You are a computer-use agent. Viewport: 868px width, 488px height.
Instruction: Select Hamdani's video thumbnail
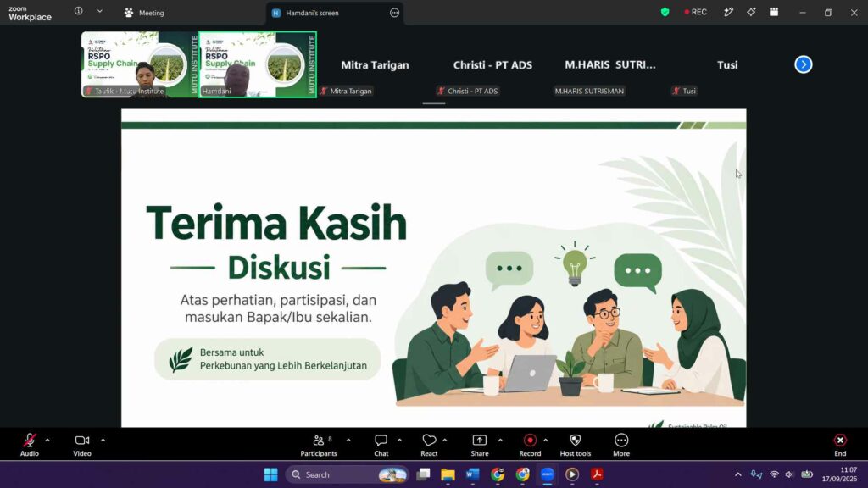click(258, 64)
